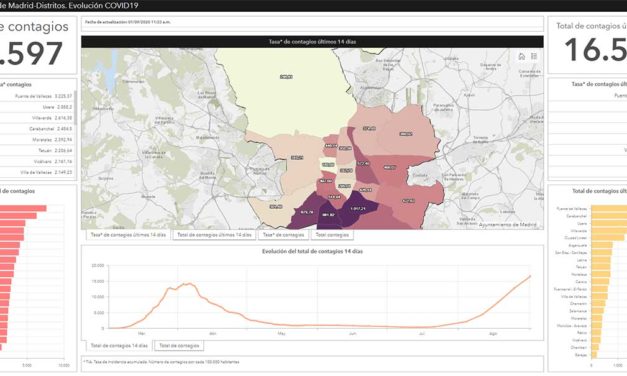The image size is (627, 376).
Task: Click the map home extent icon
Action: click(521, 56)
